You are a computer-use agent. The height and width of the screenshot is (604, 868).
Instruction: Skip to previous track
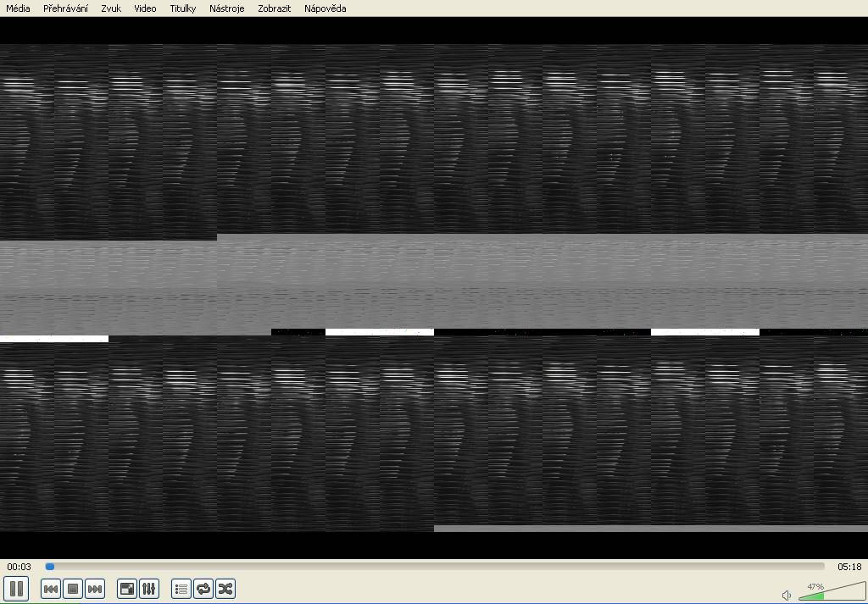51,589
